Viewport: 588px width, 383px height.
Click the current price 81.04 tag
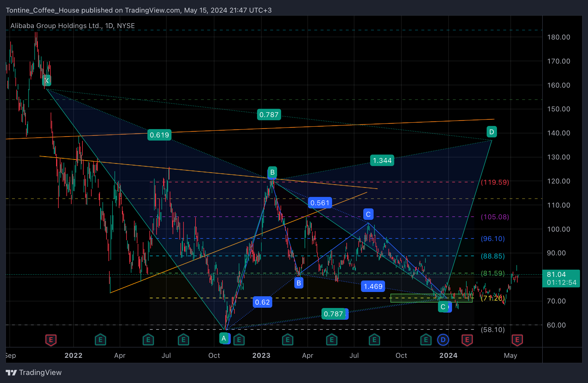point(561,279)
